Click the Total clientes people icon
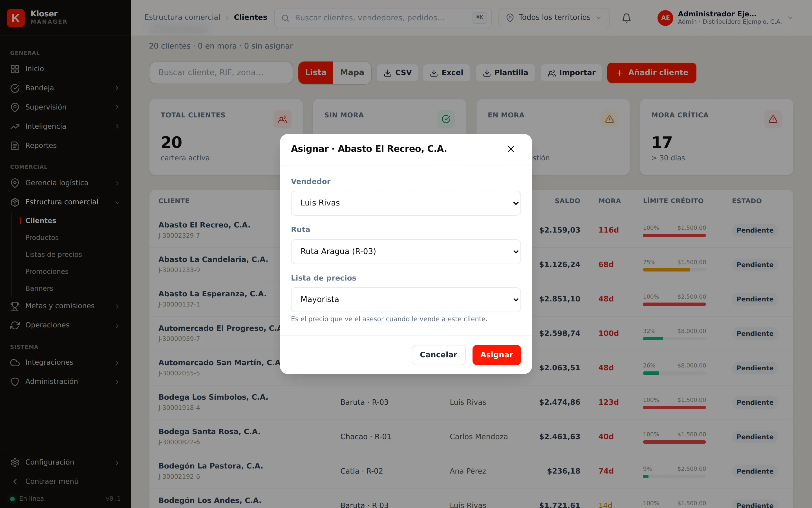Screen dimensions: 812x508 283,119
